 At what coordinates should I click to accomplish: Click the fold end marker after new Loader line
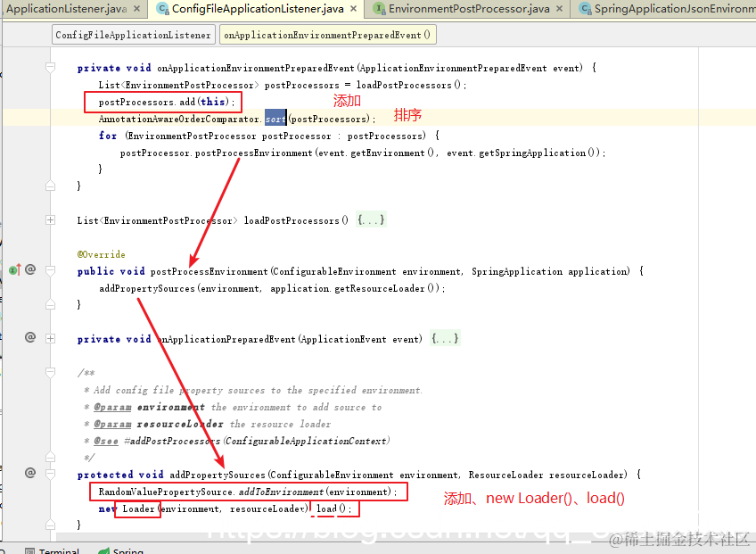tap(50, 525)
